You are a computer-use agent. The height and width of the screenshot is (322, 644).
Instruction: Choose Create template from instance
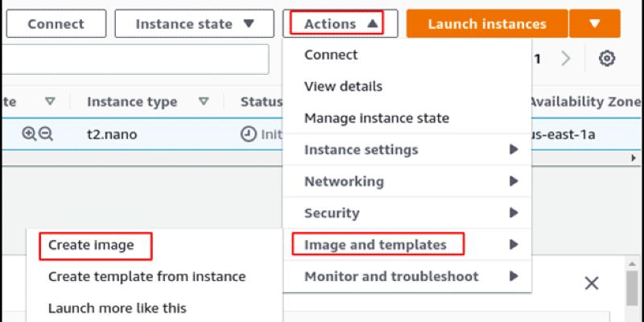[147, 276]
